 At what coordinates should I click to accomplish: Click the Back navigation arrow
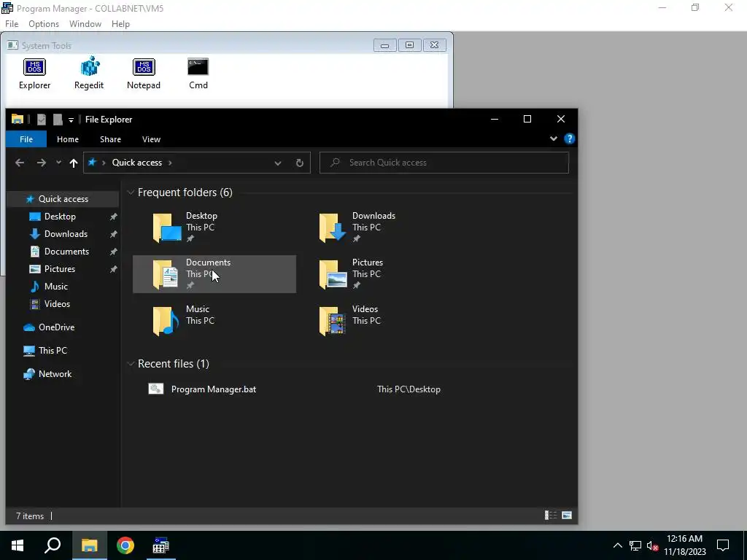click(x=20, y=163)
